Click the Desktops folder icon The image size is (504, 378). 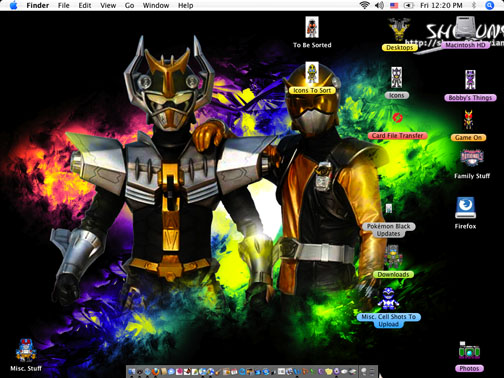399,30
